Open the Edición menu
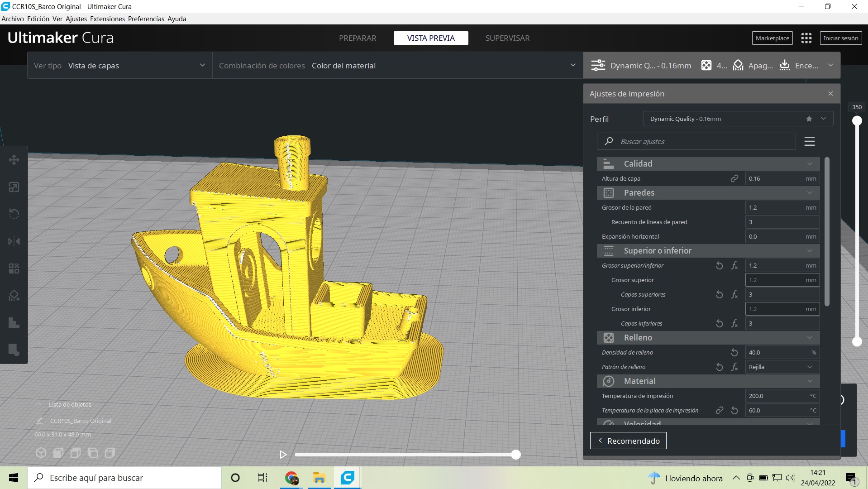The image size is (868, 489). pyautogui.click(x=38, y=19)
